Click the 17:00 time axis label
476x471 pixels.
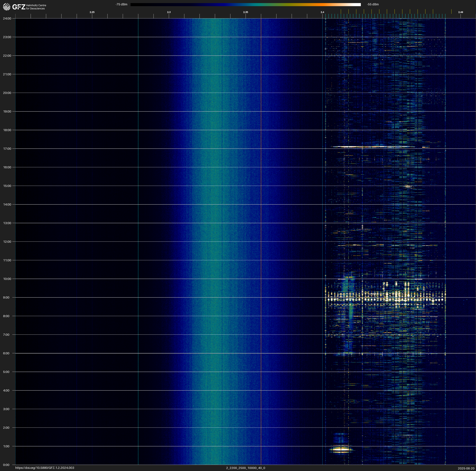[x=7, y=149]
